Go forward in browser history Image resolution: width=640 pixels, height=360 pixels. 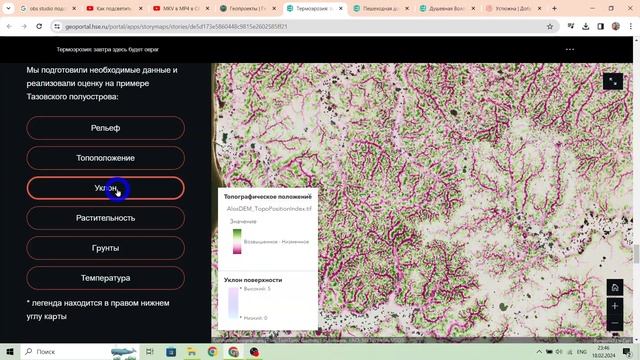coord(24,26)
